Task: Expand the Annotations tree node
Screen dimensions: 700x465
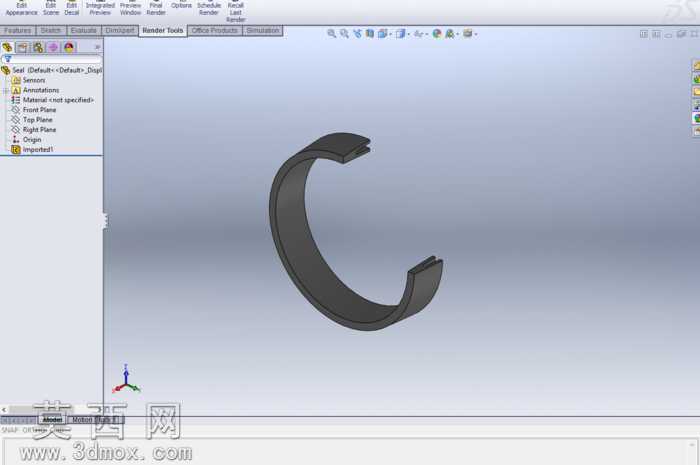Action: click(x=6, y=90)
